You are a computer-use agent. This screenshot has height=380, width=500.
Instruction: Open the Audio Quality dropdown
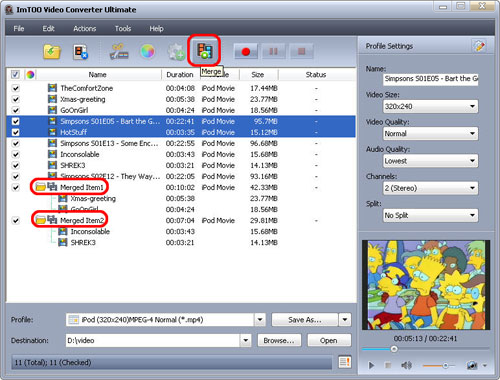tap(431, 161)
